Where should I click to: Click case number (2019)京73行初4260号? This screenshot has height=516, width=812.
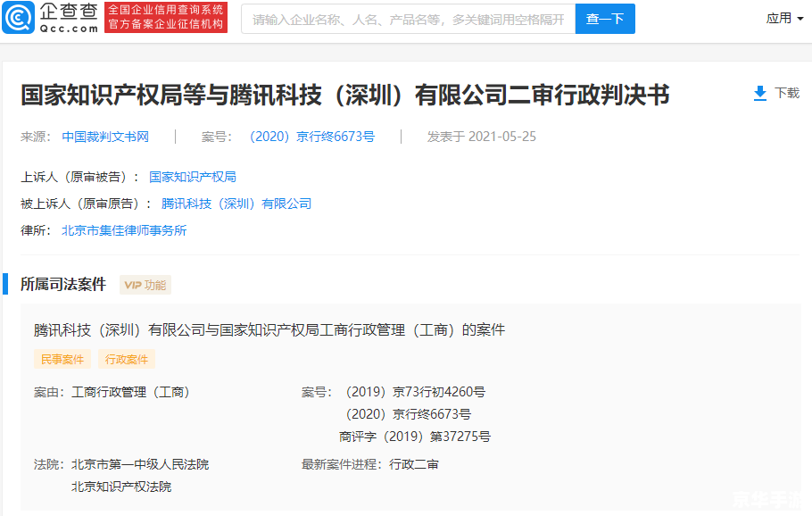coord(415,392)
